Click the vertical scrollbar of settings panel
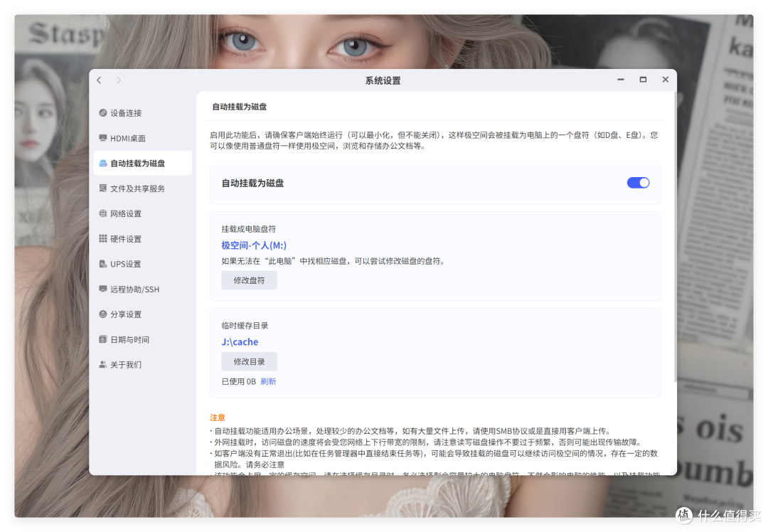Screen dimensions: 768x532 click(676, 236)
